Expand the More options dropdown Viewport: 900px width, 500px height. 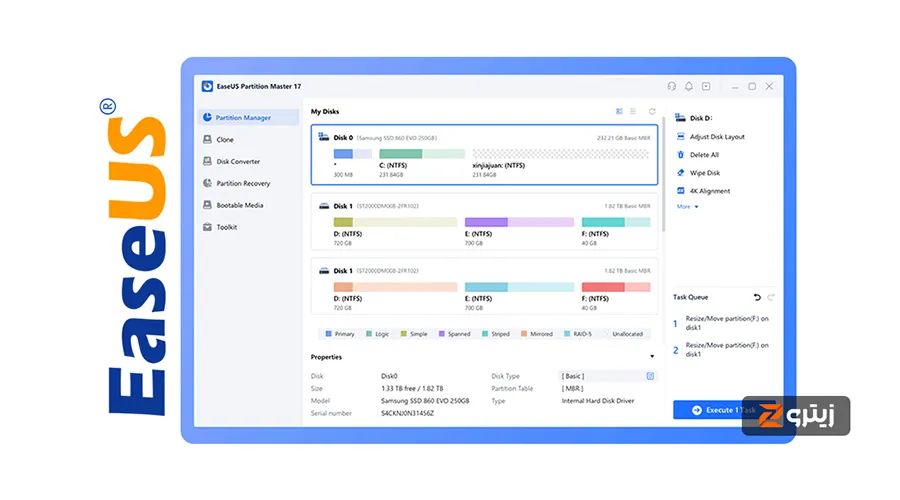(687, 207)
